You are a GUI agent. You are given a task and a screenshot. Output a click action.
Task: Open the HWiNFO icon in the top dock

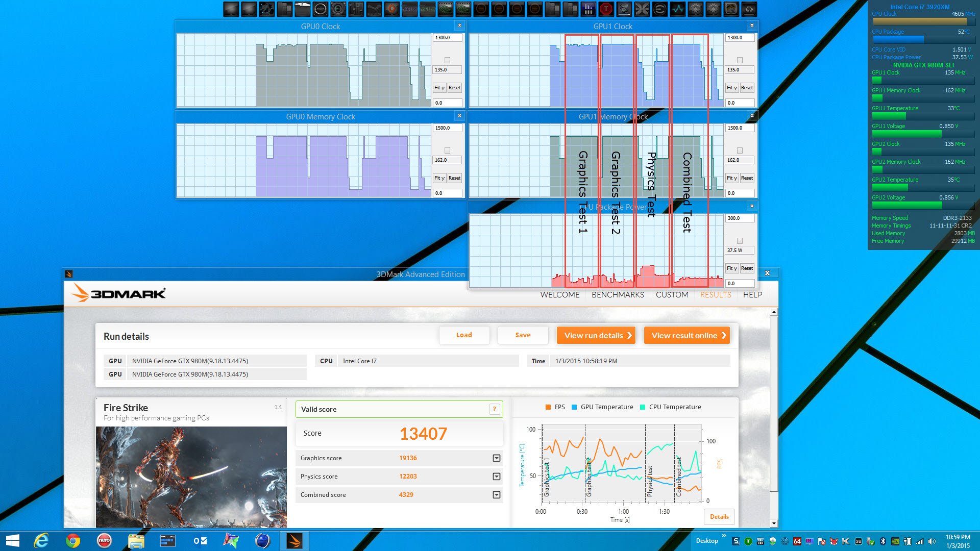[x=588, y=9]
